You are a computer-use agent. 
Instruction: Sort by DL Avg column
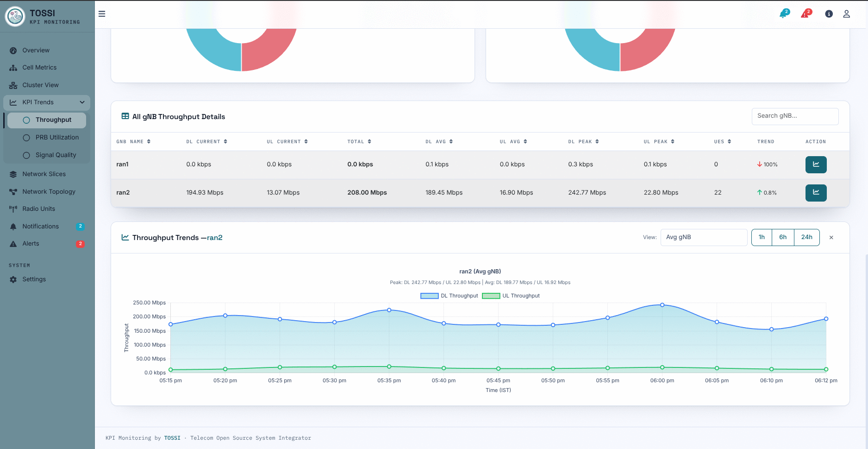[439, 142]
